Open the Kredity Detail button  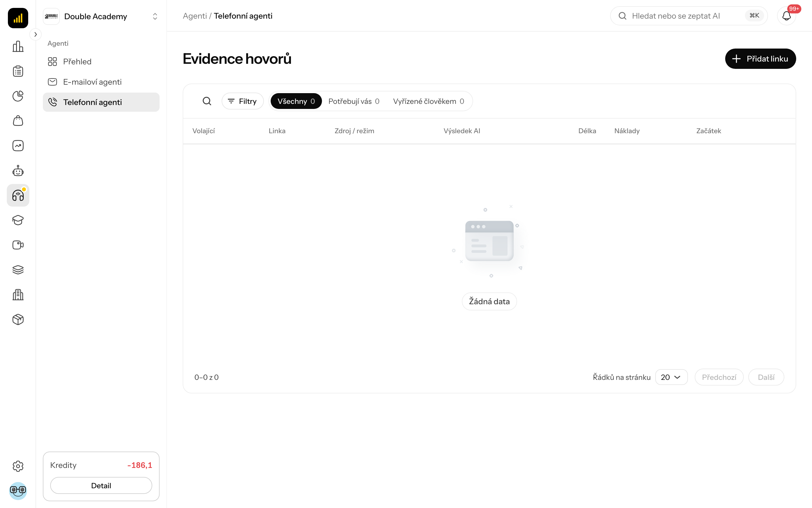click(101, 485)
